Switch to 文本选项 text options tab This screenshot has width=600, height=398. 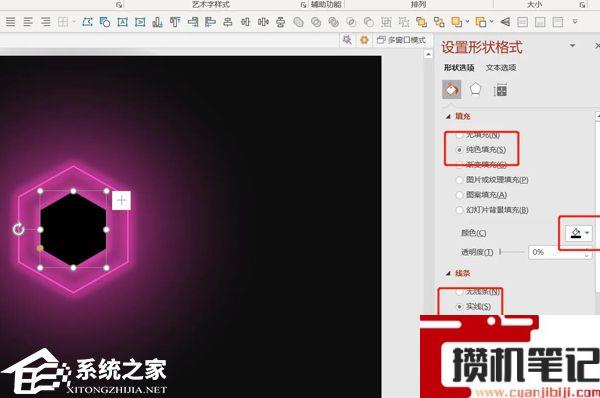coord(501,68)
